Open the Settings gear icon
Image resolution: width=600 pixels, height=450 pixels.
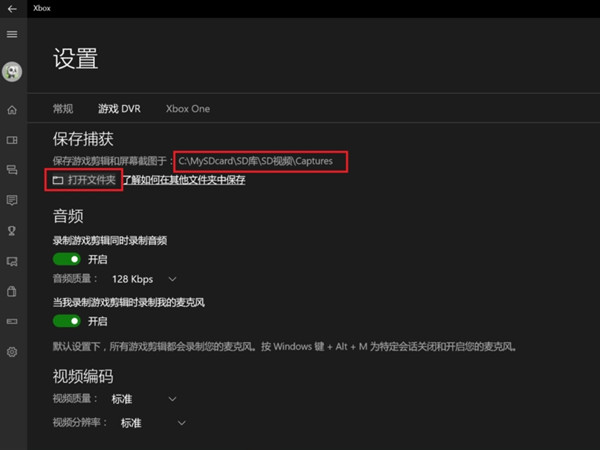12,352
